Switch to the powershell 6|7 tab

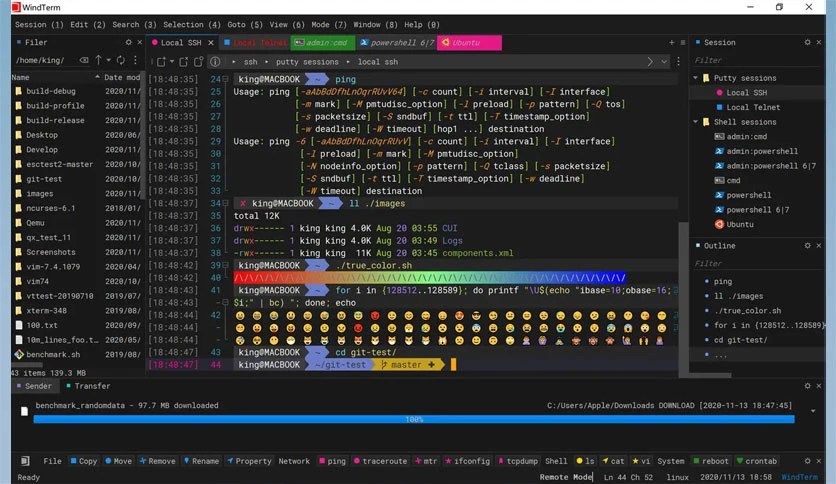click(x=396, y=43)
